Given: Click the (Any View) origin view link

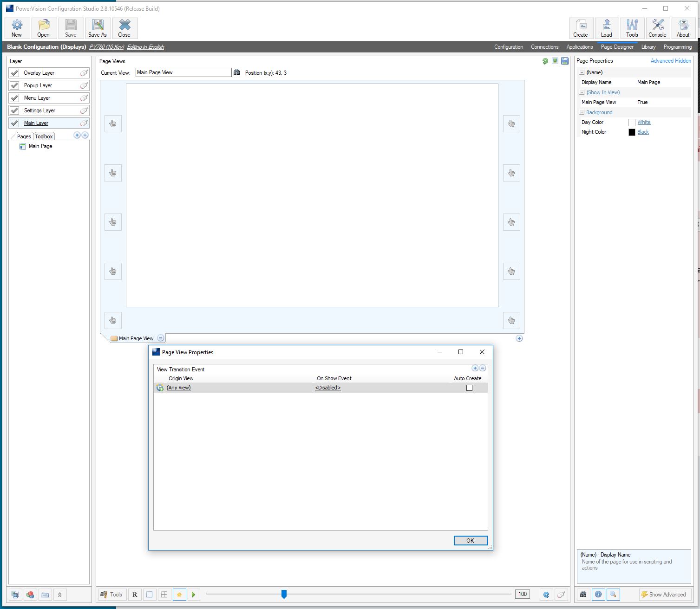Looking at the screenshot, I should [179, 388].
